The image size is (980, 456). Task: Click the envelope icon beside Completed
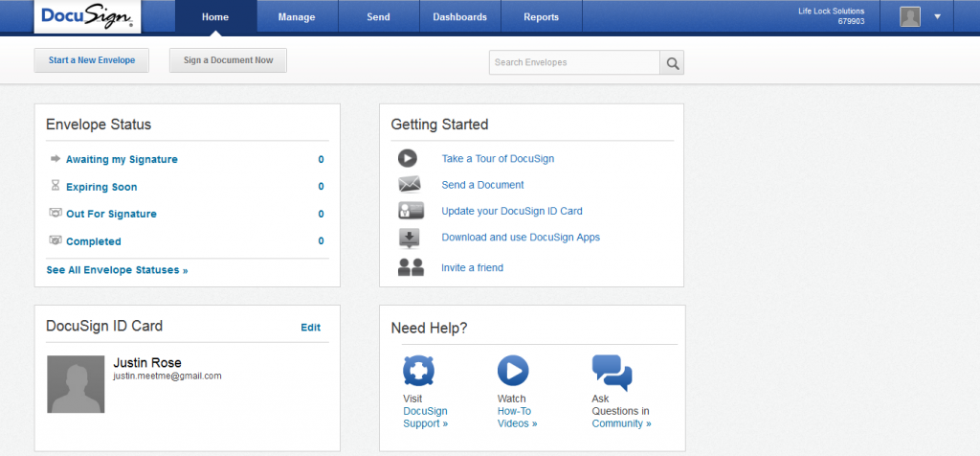coord(55,240)
